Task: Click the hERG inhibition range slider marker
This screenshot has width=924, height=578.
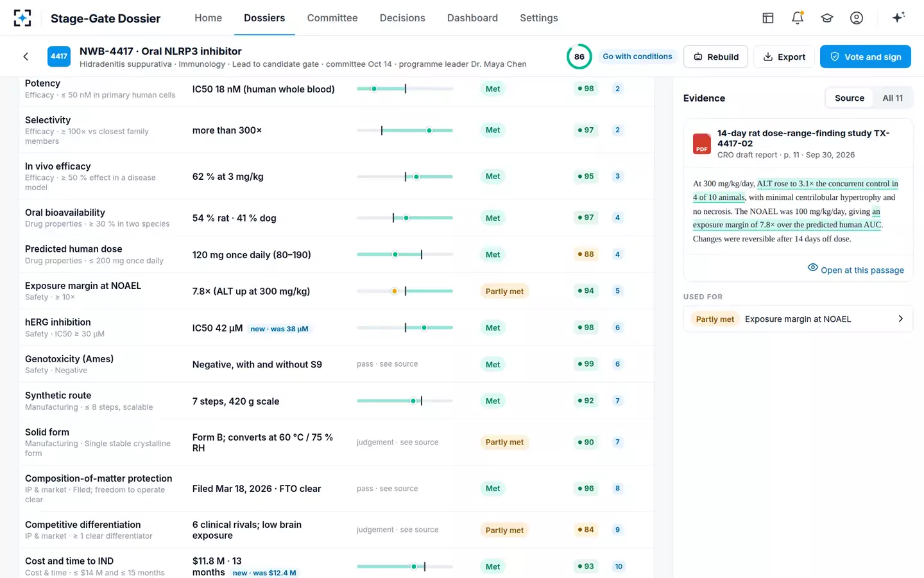Action: pyautogui.click(x=424, y=328)
